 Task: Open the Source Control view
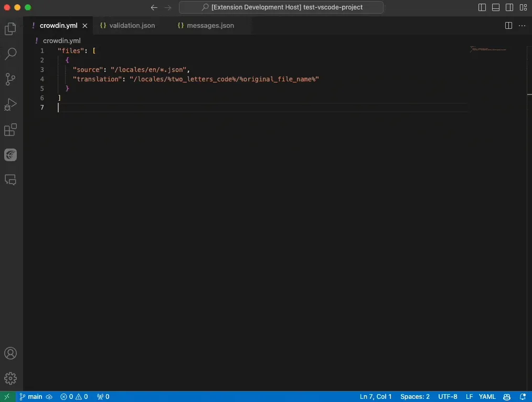click(x=10, y=79)
